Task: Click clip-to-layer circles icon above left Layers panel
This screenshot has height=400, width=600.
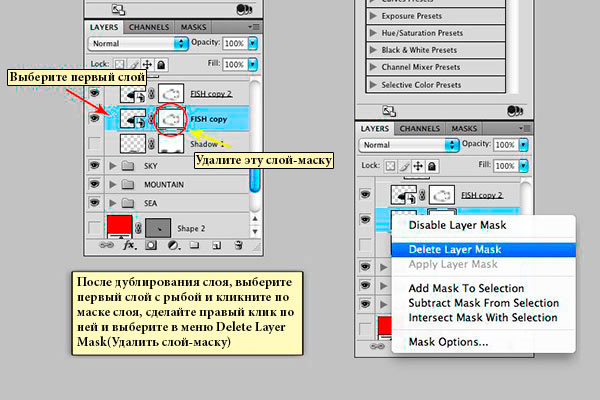Action: 244,9
